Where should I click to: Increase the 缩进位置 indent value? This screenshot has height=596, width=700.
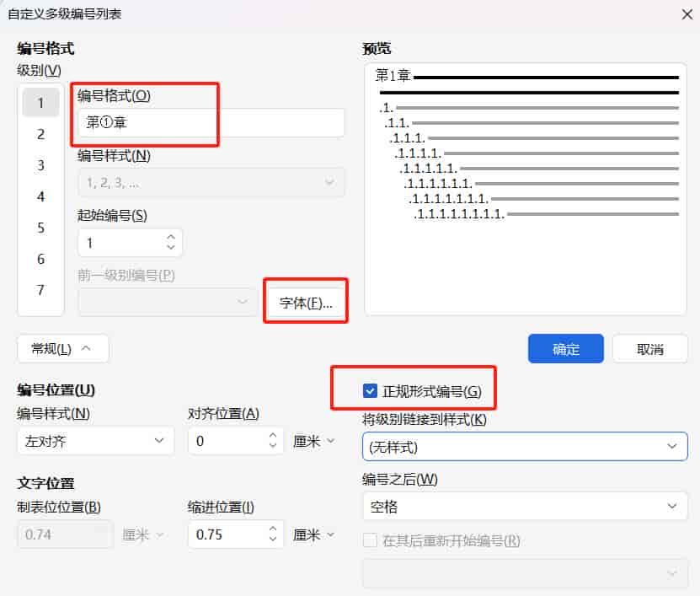point(273,529)
